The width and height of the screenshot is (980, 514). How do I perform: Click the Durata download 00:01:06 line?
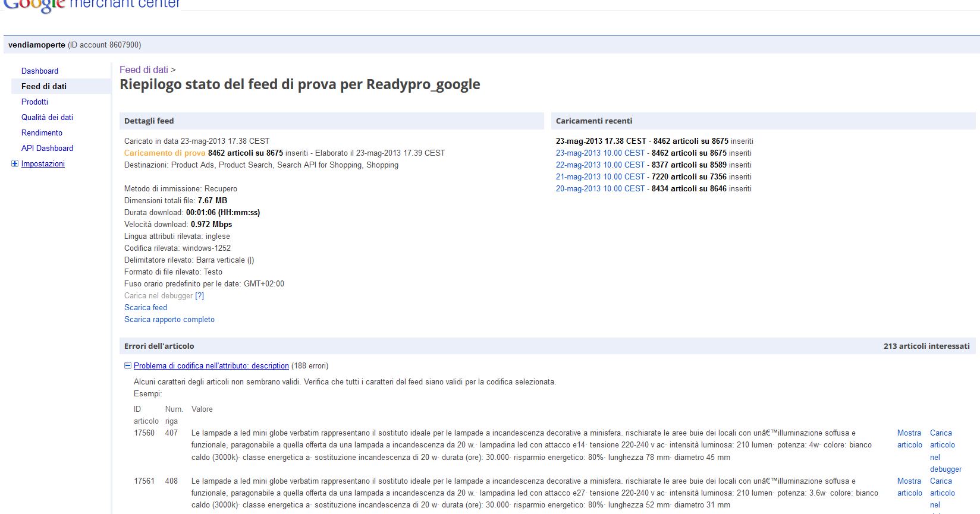tap(192, 212)
